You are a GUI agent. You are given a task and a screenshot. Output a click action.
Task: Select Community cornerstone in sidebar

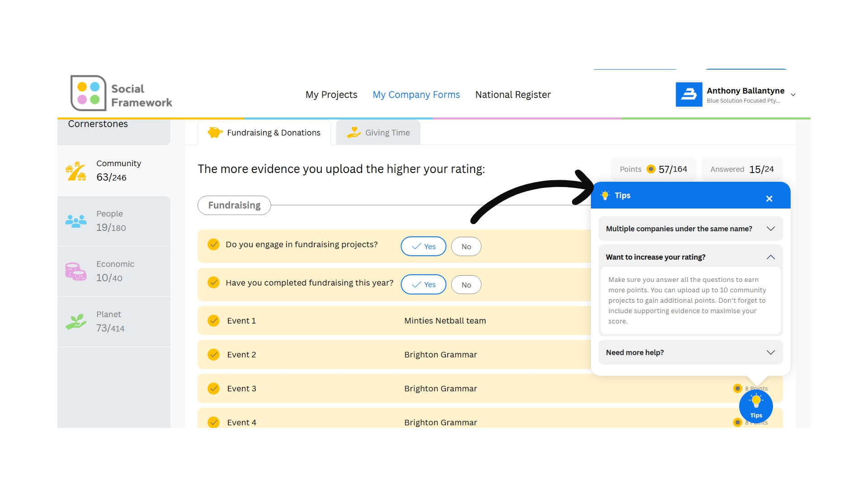[114, 171]
